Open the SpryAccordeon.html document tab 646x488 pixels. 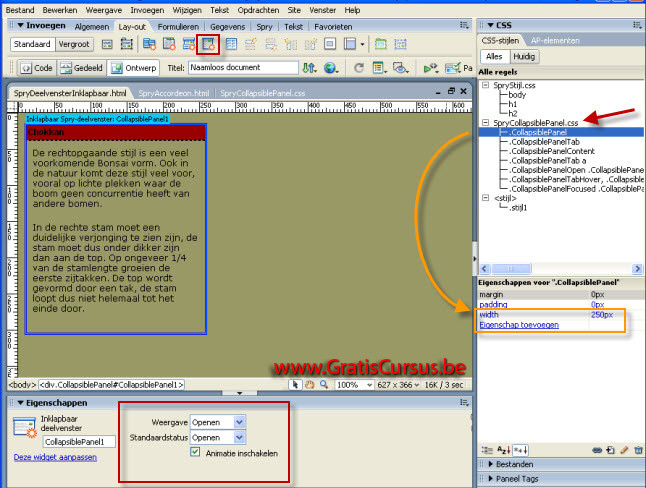[x=173, y=93]
